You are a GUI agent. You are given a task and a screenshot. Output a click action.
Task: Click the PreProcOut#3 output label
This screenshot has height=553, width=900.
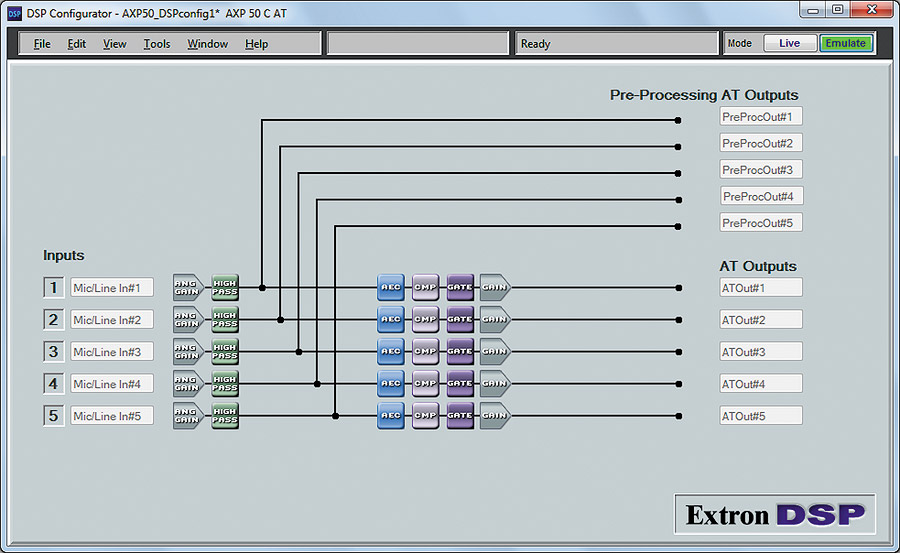[761, 170]
